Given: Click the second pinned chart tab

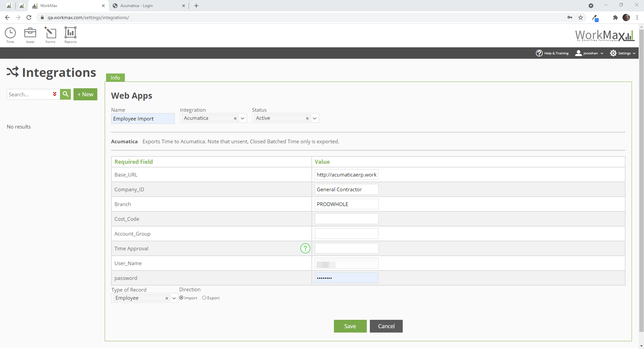Looking at the screenshot, I should (x=22, y=6).
